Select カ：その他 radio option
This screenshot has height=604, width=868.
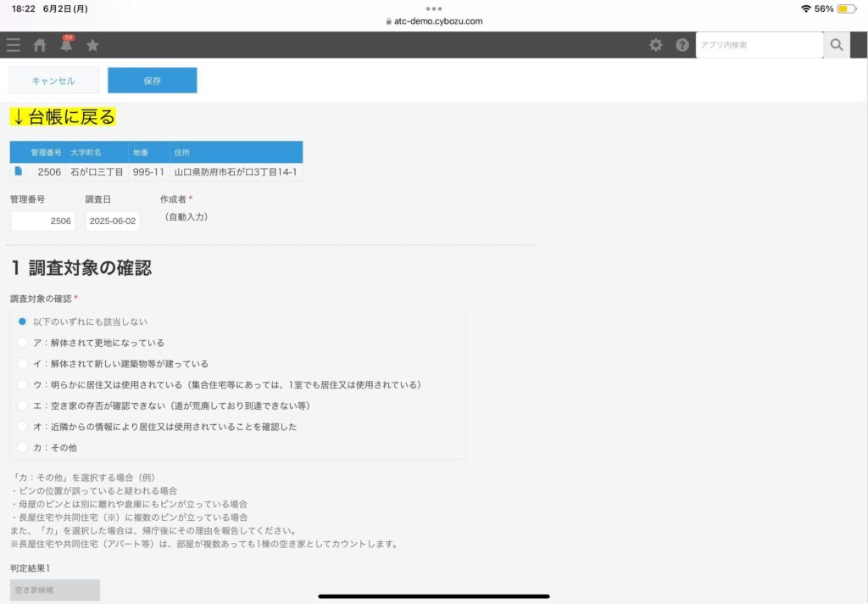click(x=47, y=448)
